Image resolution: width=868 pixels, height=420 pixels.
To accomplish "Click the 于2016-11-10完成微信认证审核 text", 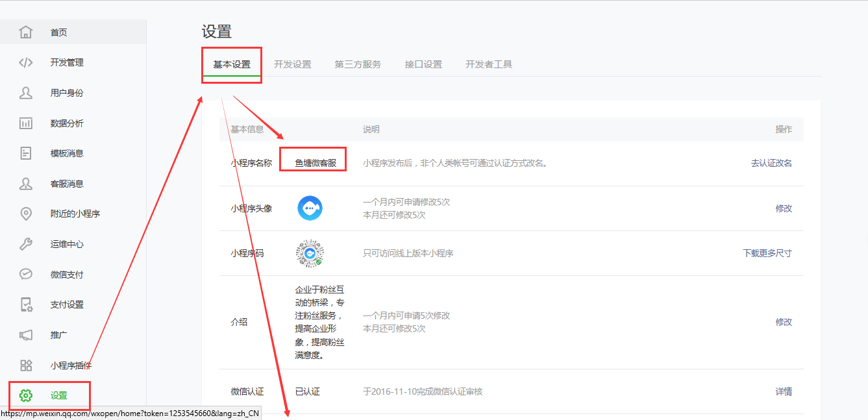I will point(423,391).
